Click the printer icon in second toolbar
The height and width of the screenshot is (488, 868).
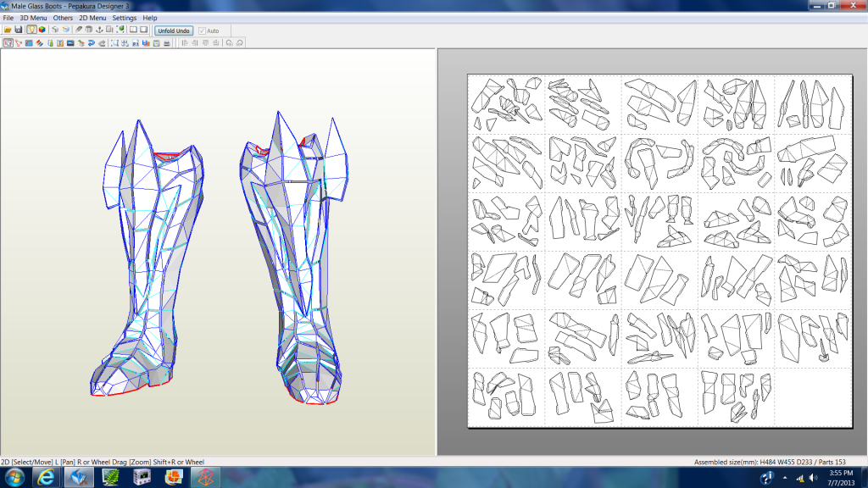click(x=167, y=42)
